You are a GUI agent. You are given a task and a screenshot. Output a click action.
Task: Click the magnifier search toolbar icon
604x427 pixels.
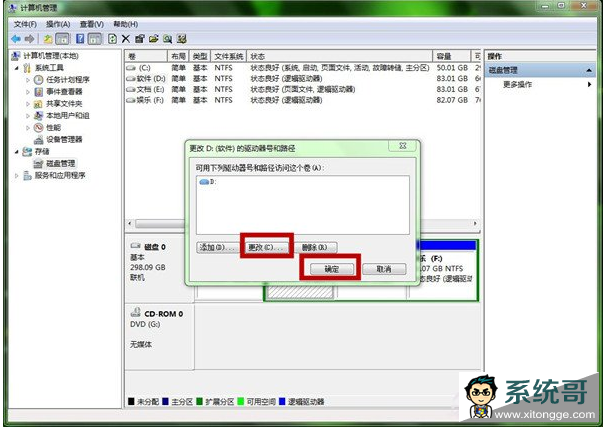pos(167,39)
